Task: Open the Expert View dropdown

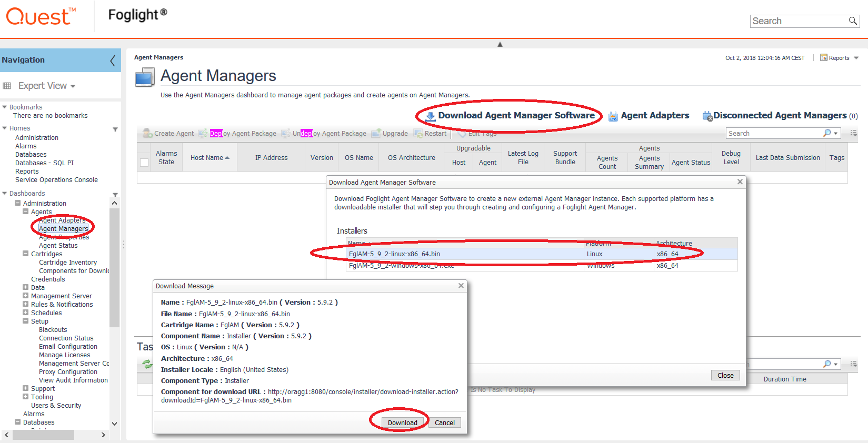Action: coord(73,86)
